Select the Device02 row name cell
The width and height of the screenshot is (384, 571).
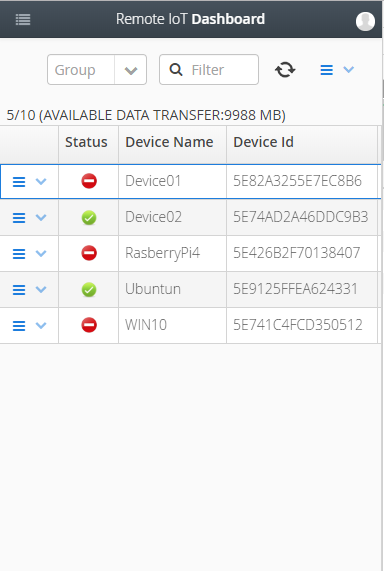172,217
